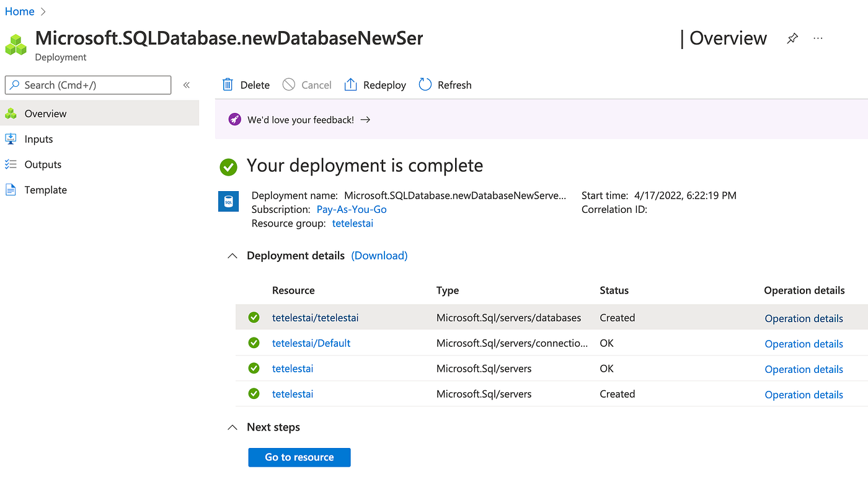Open more options with the ellipsis icon
This screenshot has height=479, width=868.
[818, 38]
